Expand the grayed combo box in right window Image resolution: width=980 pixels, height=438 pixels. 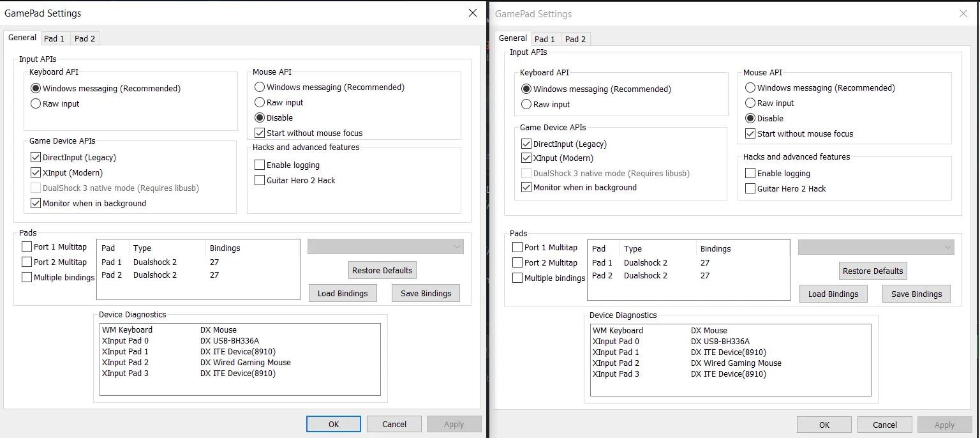tap(876, 247)
